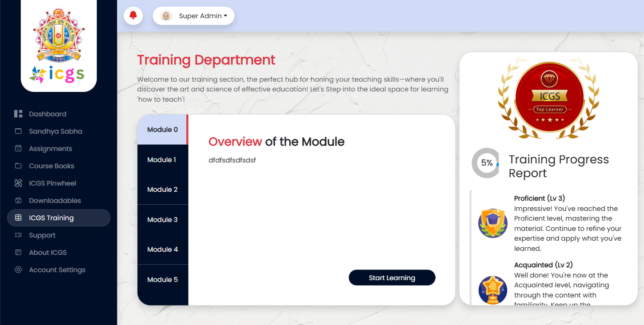The image size is (644, 325).
Task: Click the Downloadables icon in sidebar
Action: (18, 201)
